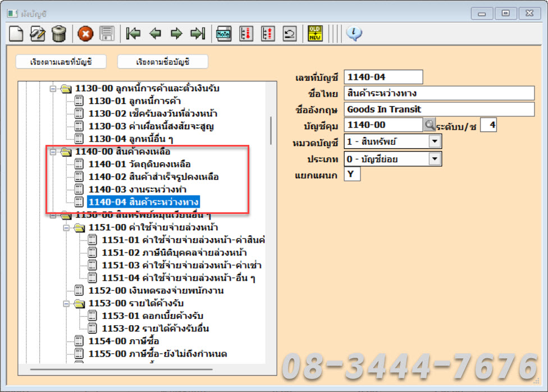This screenshot has height=392, width=548.
Task: Select 1151-03 ค่าใช้จ่ายจ่ายล่วงหน้า-ค่าเช่า
Action: coord(181,266)
